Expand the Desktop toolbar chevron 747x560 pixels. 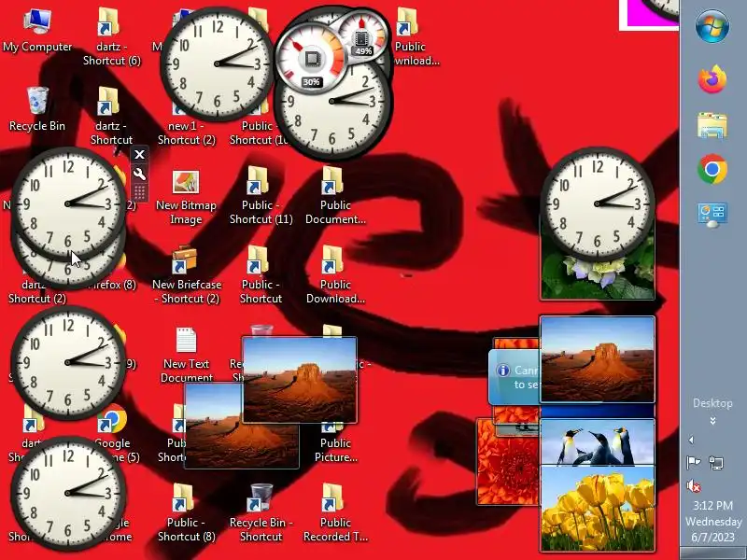tap(712, 421)
